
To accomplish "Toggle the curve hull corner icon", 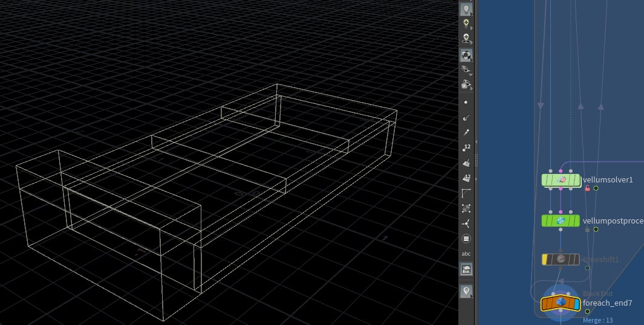I will click(466, 193).
